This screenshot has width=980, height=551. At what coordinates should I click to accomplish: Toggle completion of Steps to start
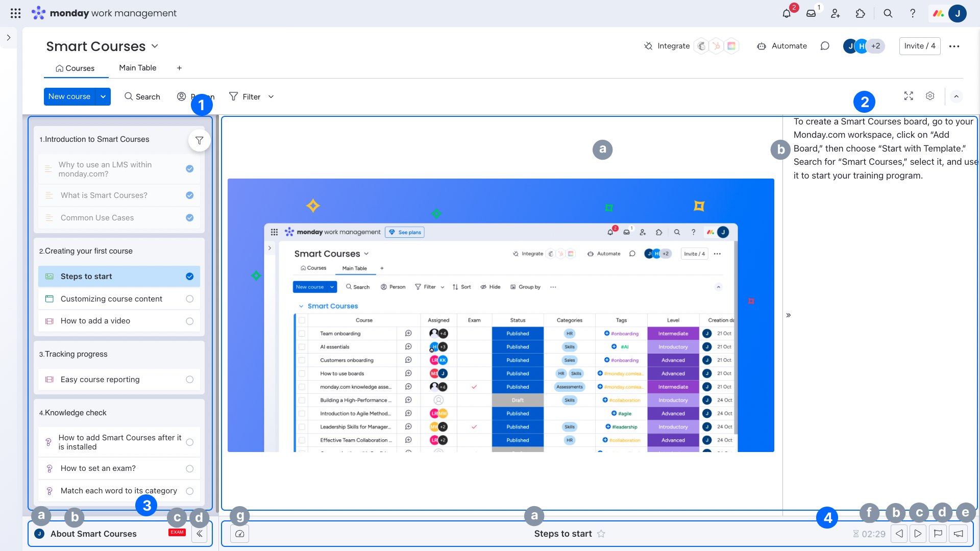click(190, 277)
